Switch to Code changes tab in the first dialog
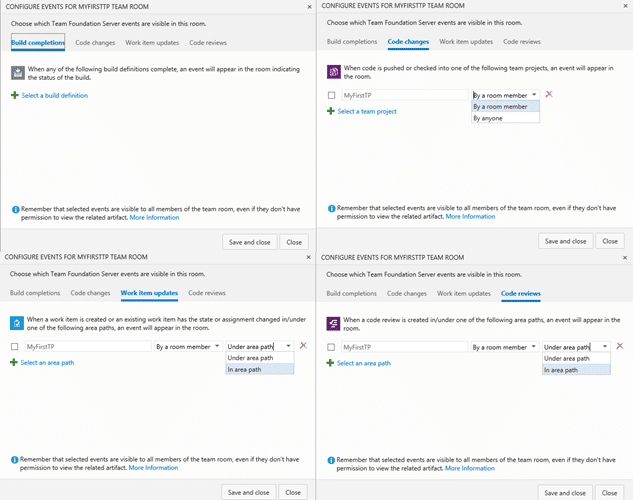Image resolution: width=633 pixels, height=500 pixels. [x=95, y=42]
